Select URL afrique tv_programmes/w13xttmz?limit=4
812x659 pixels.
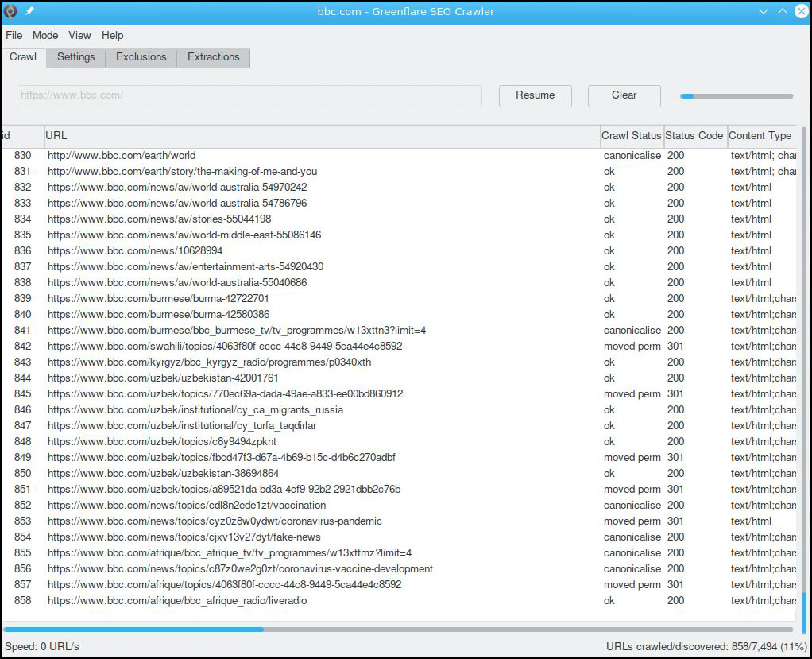230,552
